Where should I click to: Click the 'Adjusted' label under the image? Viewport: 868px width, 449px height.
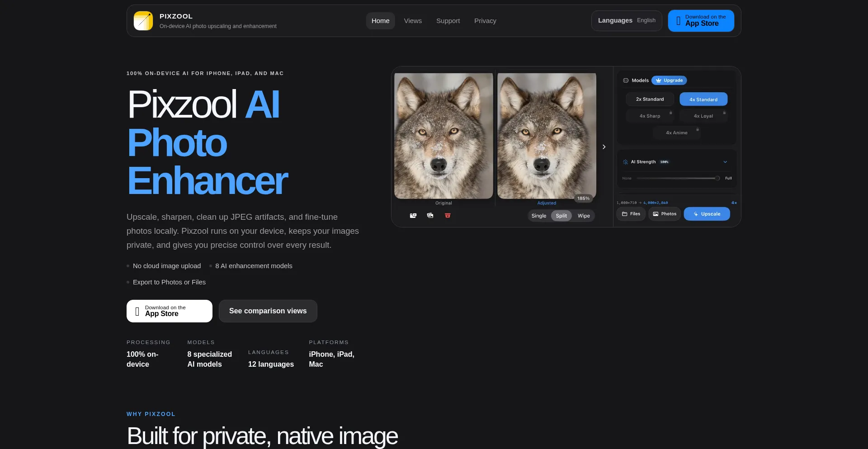pos(547,203)
